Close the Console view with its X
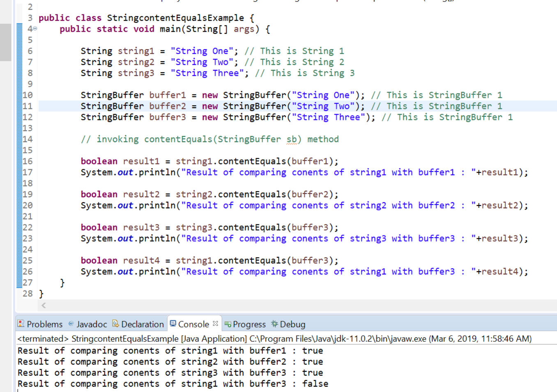557x392 pixels. point(215,324)
